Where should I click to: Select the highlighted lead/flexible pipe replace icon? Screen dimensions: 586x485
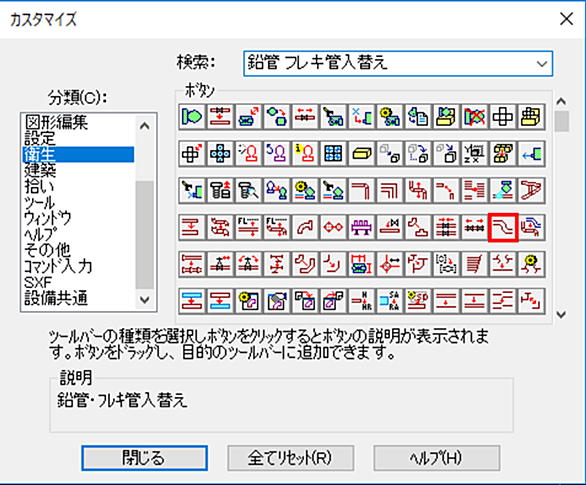(503, 228)
